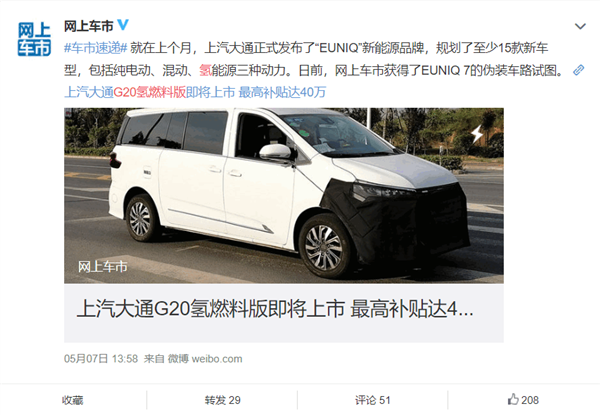Click the 网上车市 account name

[88, 26]
